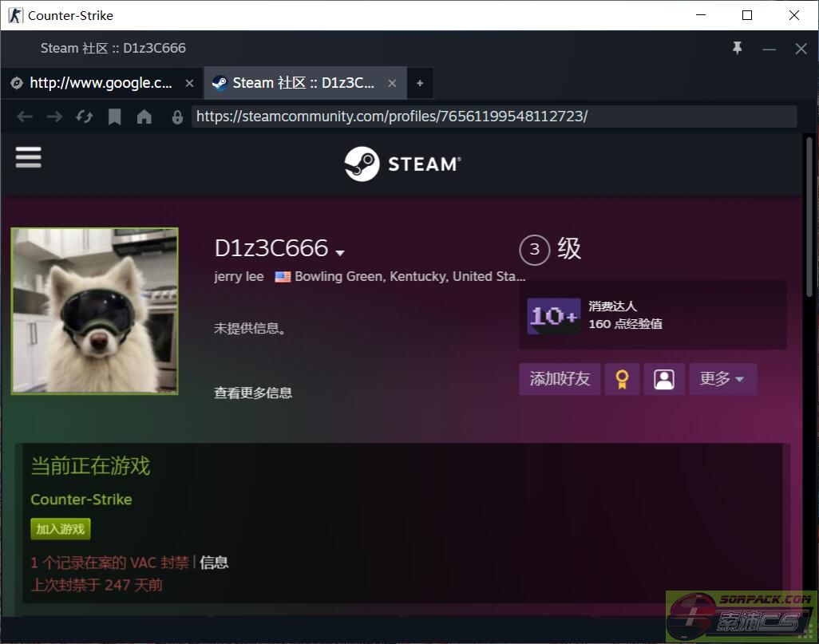Viewport: 819px width, 644px height.
Task: Click the browser back arrow
Action: [x=25, y=117]
